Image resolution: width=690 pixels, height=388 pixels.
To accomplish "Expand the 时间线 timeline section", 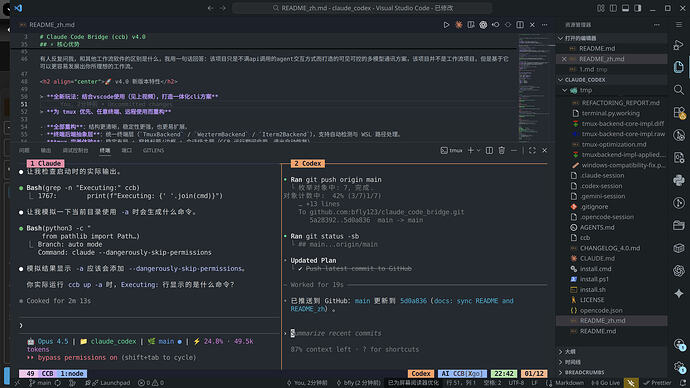I will tap(612, 362).
